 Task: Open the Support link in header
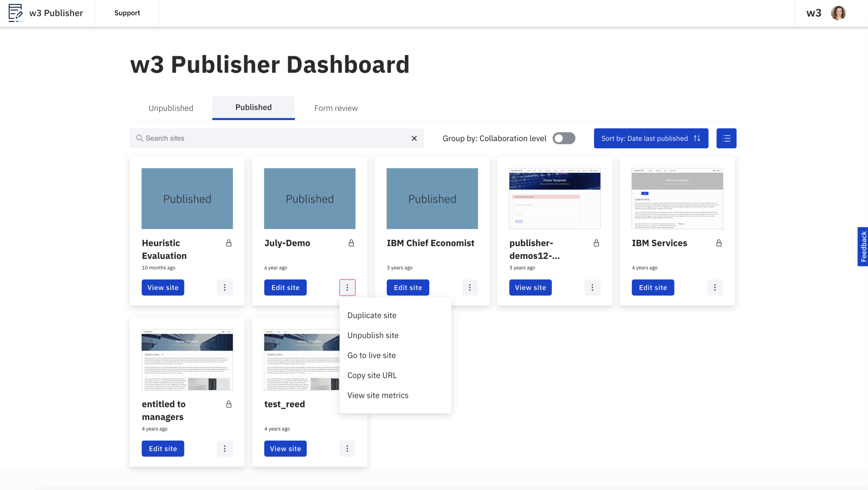[127, 13]
